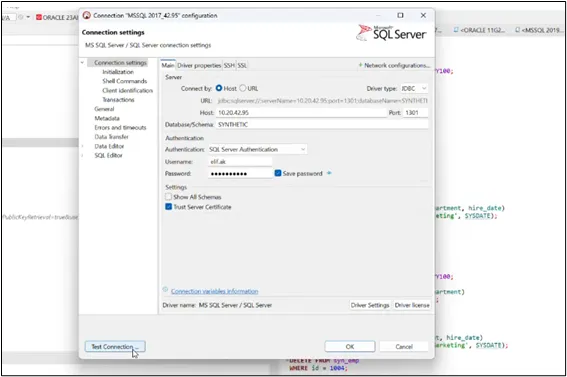Select General in the tree

[x=104, y=109]
